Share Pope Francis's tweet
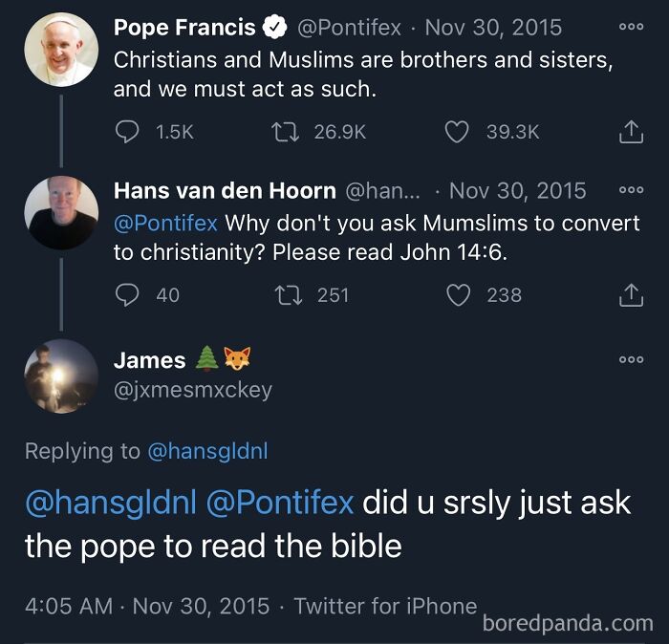 point(631,132)
